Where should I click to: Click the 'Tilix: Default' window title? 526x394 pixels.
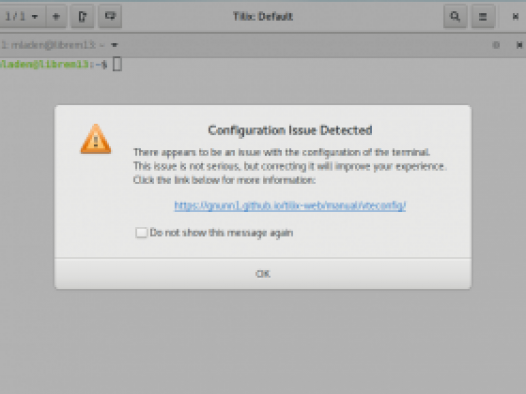click(263, 16)
